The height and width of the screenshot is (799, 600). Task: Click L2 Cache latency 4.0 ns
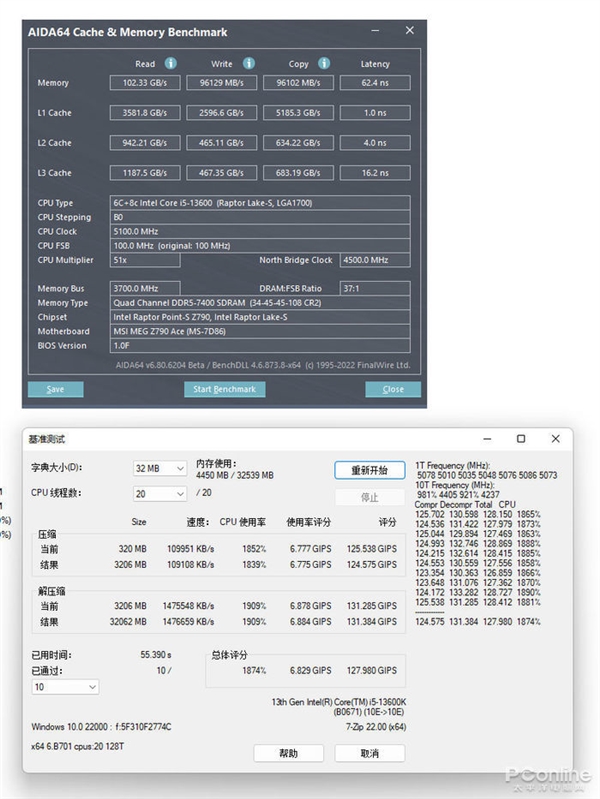(375, 143)
